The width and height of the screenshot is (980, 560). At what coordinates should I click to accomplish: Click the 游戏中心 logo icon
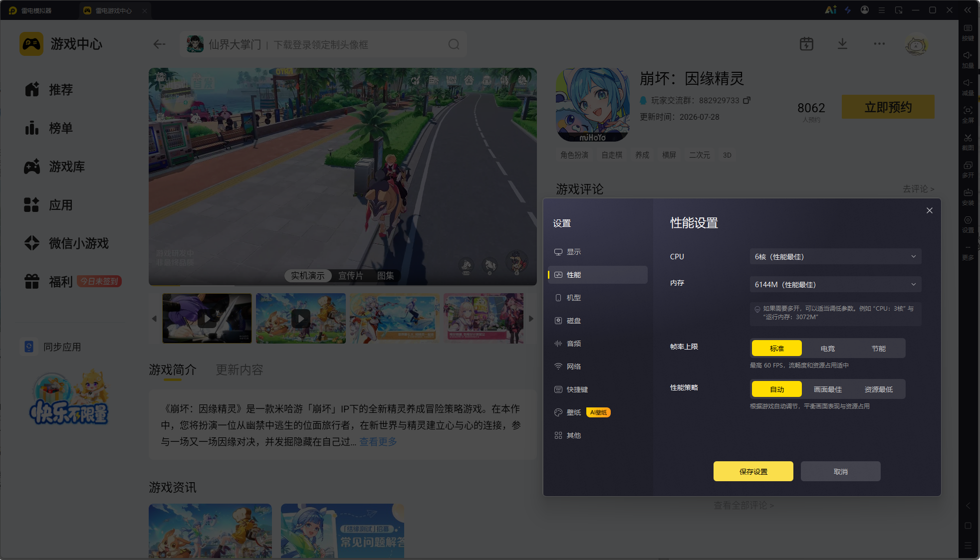pyautogui.click(x=31, y=44)
